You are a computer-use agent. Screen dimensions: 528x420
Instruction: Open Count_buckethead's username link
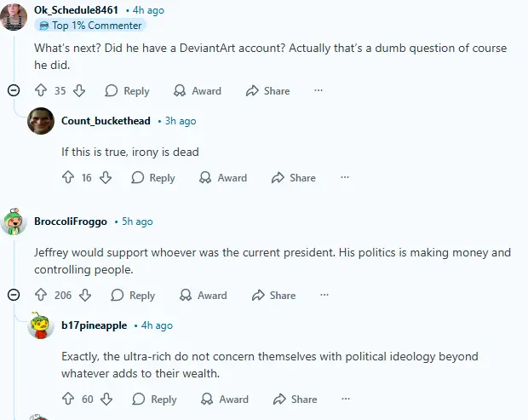[106, 121]
